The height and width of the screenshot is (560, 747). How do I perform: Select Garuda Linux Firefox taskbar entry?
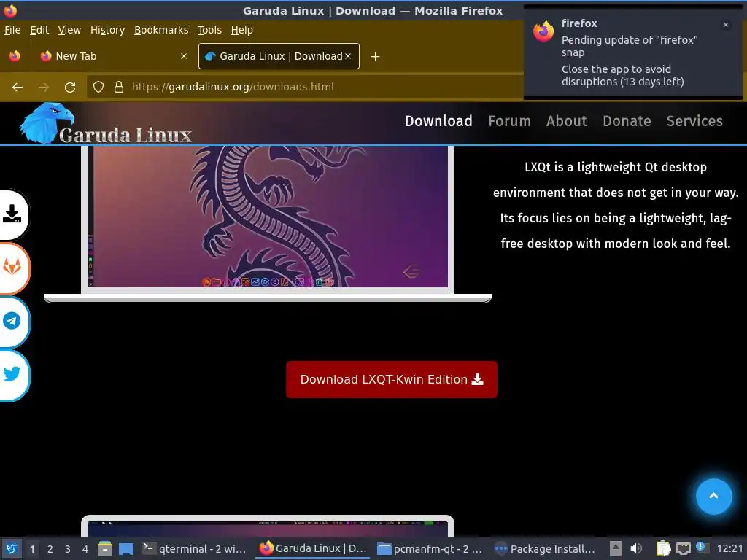[312, 548]
